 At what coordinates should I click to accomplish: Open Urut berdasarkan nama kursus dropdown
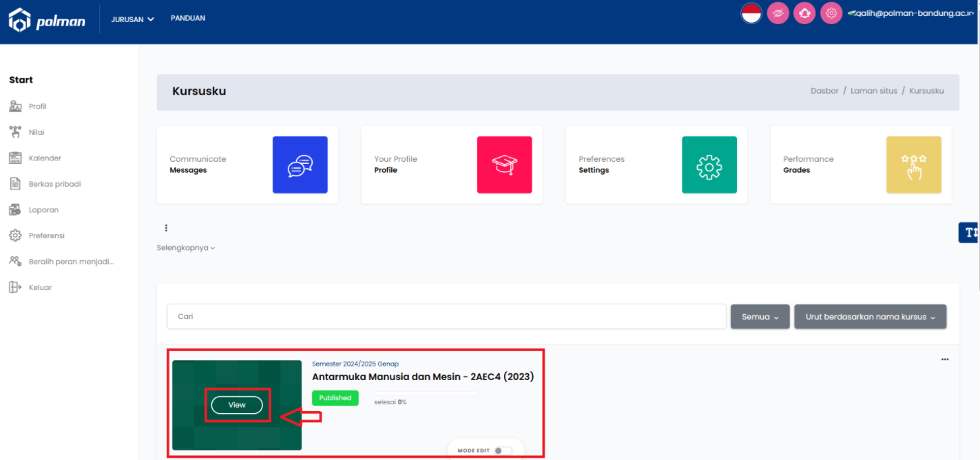tap(870, 317)
